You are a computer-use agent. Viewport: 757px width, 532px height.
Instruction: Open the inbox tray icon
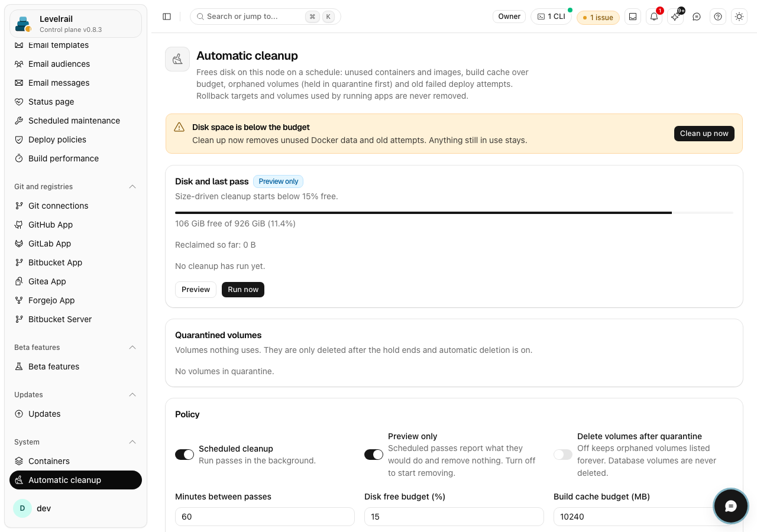click(633, 17)
